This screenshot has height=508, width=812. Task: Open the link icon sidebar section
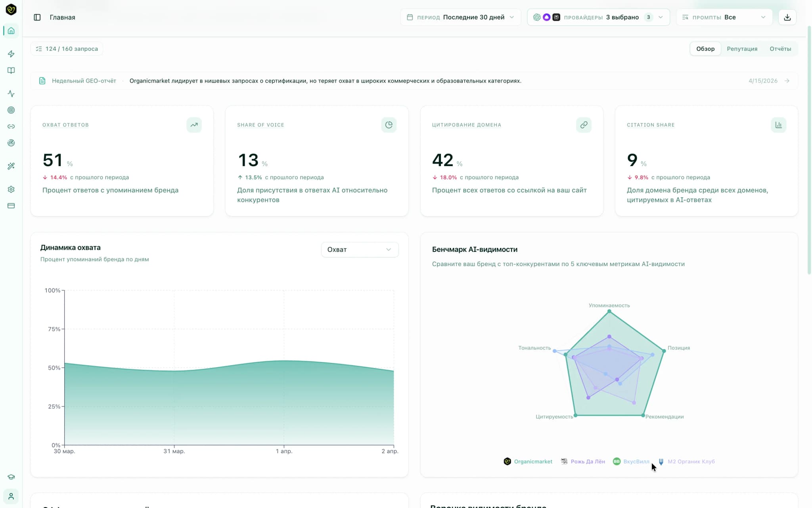11,127
